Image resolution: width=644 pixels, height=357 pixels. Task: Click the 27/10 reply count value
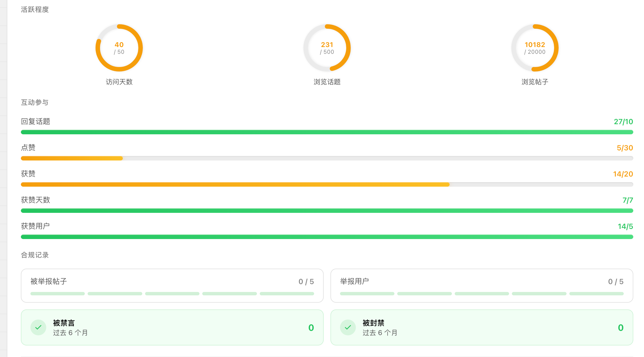coord(623,122)
